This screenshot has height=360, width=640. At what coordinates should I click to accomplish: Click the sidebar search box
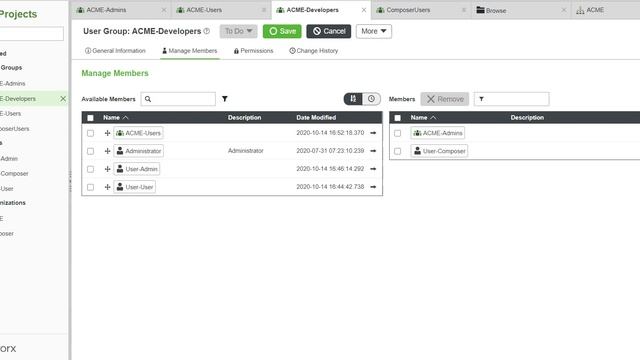(32, 33)
